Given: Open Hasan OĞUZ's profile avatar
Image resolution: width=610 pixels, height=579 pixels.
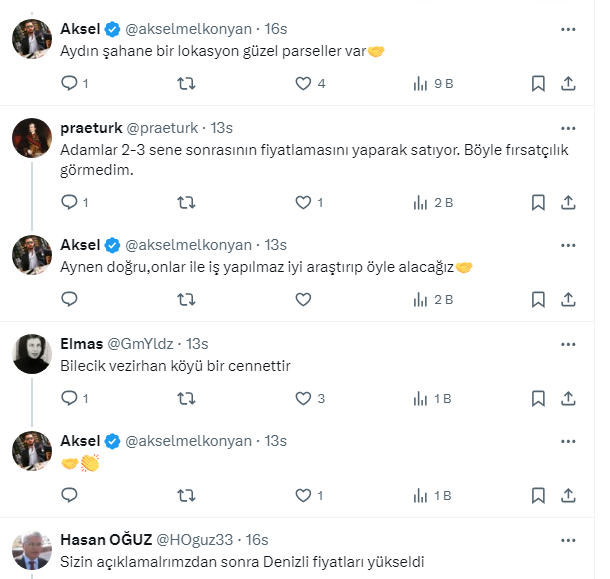Looking at the screenshot, I should (x=32, y=549).
